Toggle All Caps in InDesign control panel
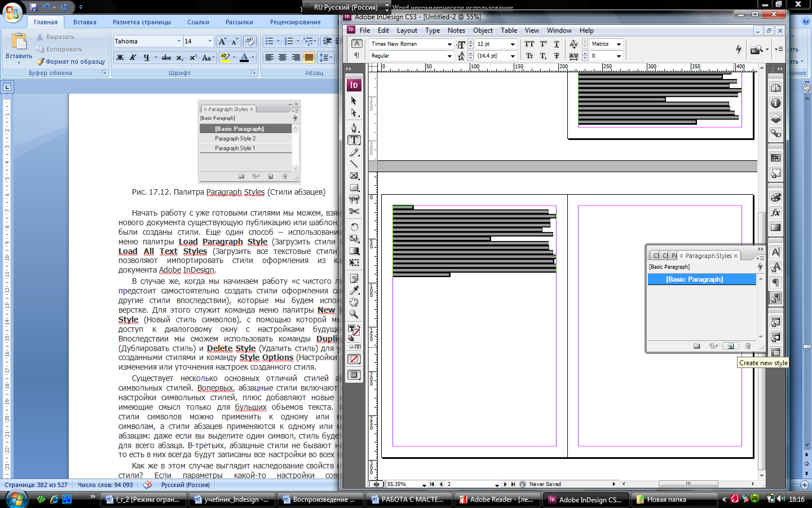The image size is (812, 508). [x=529, y=44]
